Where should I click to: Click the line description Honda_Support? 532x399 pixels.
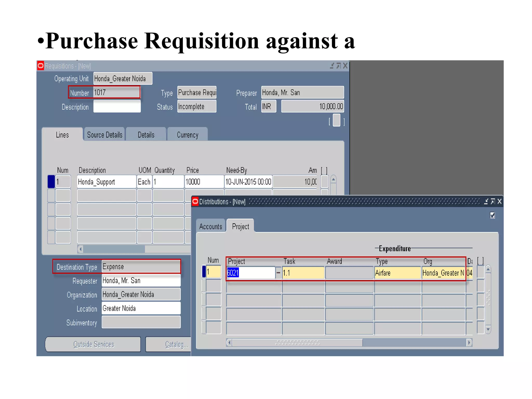(x=107, y=182)
